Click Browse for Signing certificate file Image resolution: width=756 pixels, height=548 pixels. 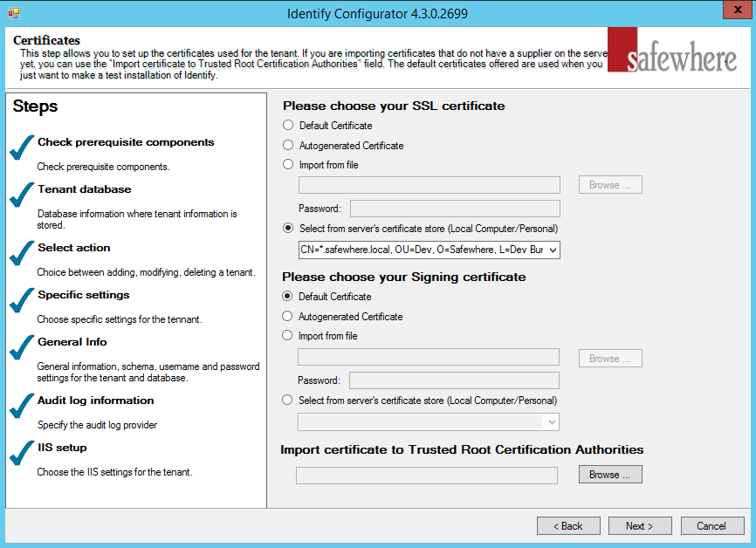(610, 359)
